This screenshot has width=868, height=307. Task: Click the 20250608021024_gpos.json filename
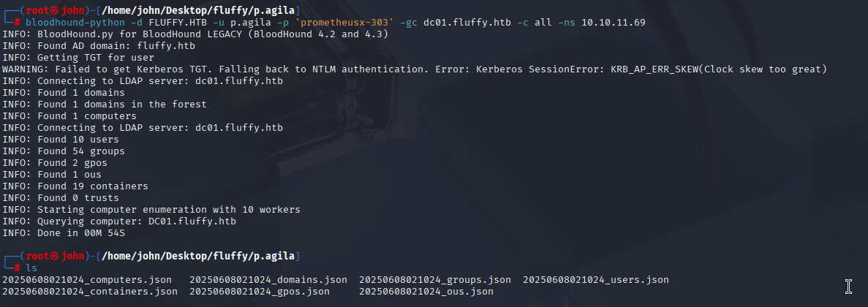260,292
